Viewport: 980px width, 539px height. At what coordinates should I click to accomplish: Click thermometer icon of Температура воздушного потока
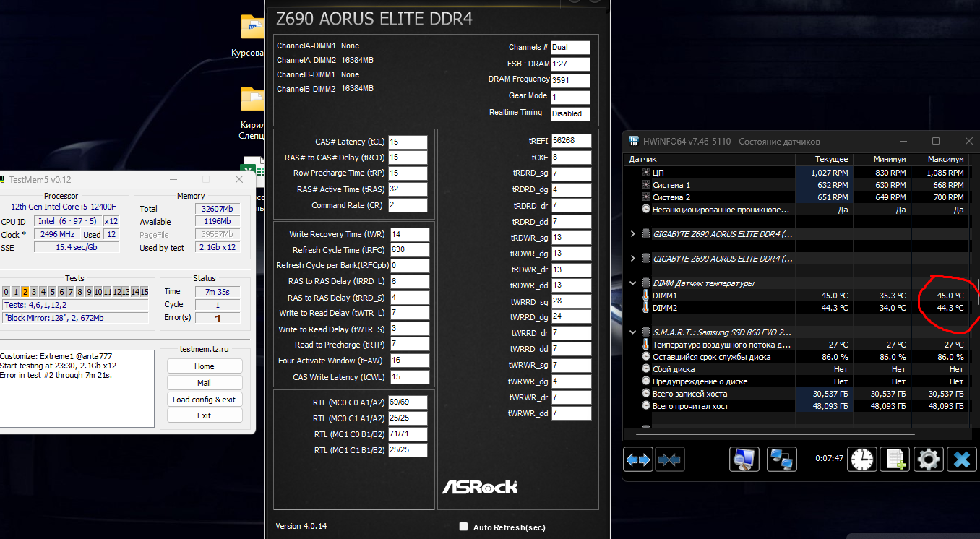(x=646, y=345)
